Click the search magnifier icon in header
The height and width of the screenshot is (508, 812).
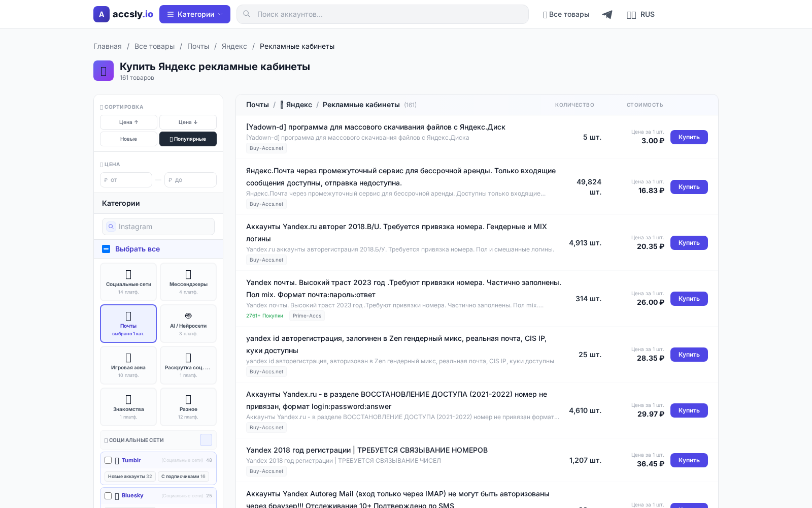247,14
